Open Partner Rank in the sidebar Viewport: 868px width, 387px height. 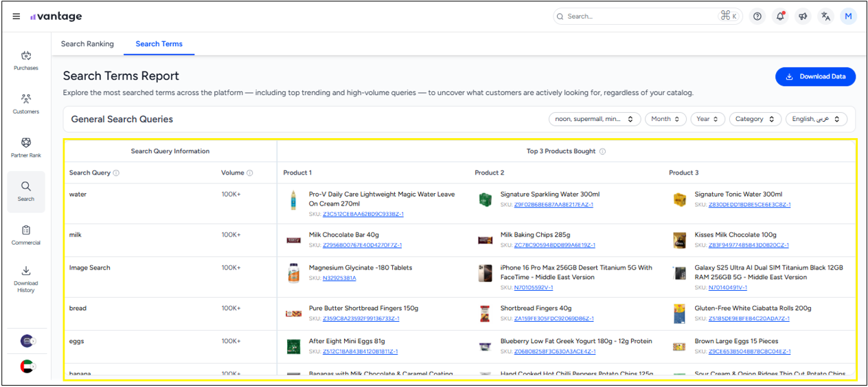(26, 147)
